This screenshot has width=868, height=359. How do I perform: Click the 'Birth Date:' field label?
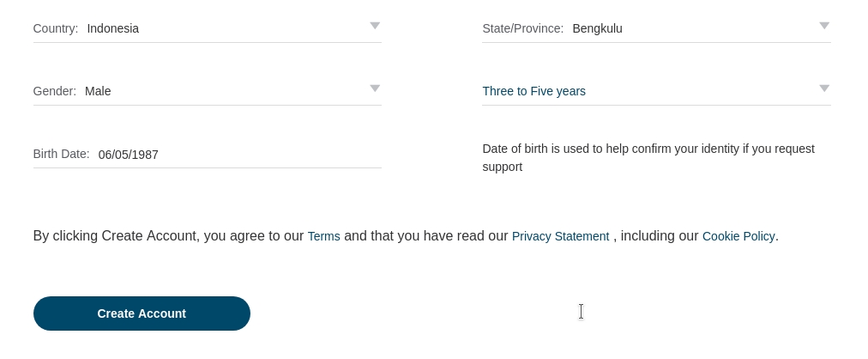[61, 154]
